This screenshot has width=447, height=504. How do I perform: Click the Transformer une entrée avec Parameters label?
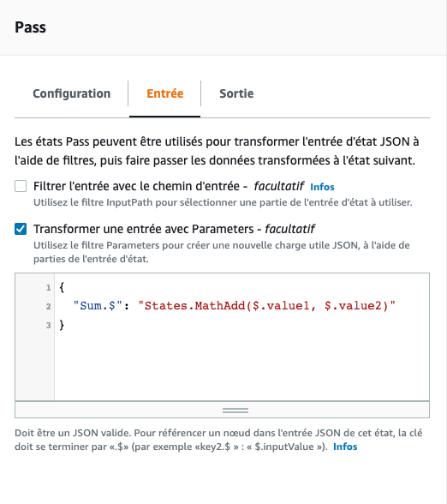[175, 229]
